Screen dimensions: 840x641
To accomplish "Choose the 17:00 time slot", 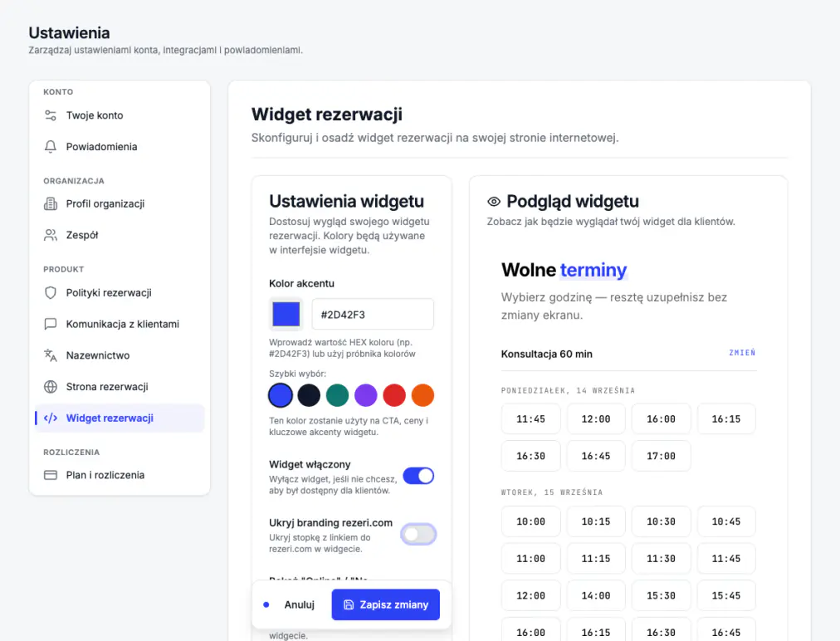I will click(x=661, y=456).
